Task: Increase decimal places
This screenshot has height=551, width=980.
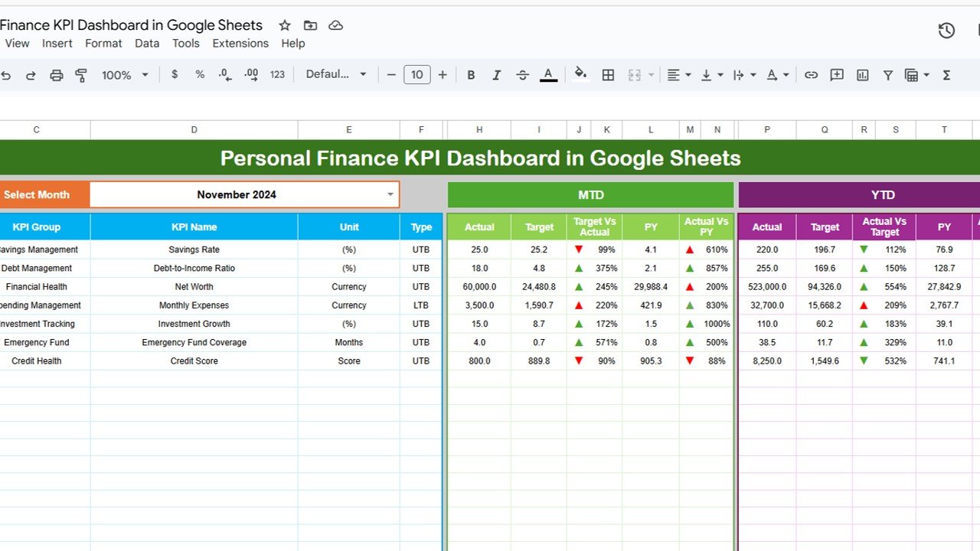Action: [x=251, y=74]
